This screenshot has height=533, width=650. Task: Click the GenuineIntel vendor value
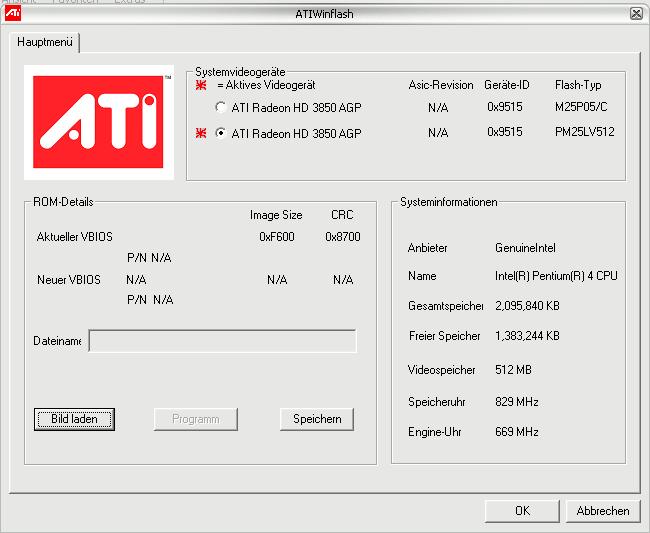[525, 248]
